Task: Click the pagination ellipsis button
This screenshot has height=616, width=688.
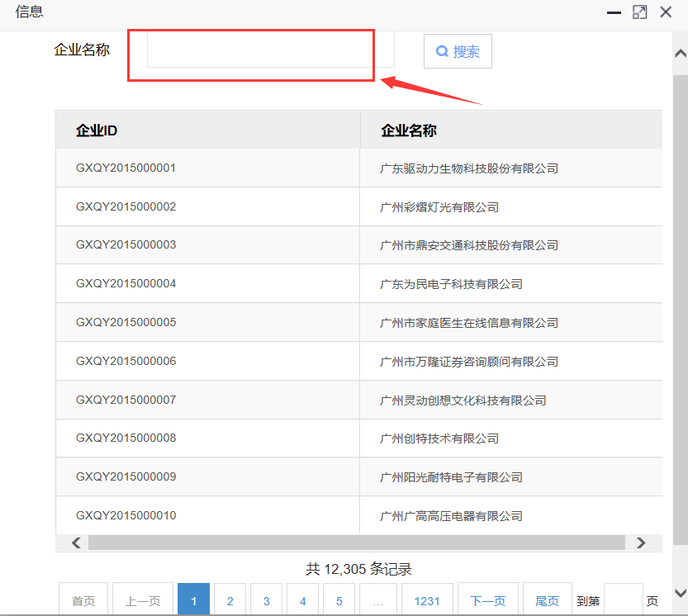Action: click(x=377, y=600)
